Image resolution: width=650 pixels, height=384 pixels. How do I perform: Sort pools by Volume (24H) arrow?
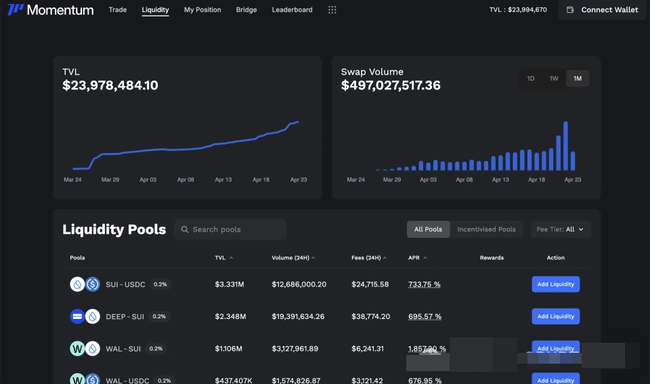pyautogui.click(x=313, y=258)
